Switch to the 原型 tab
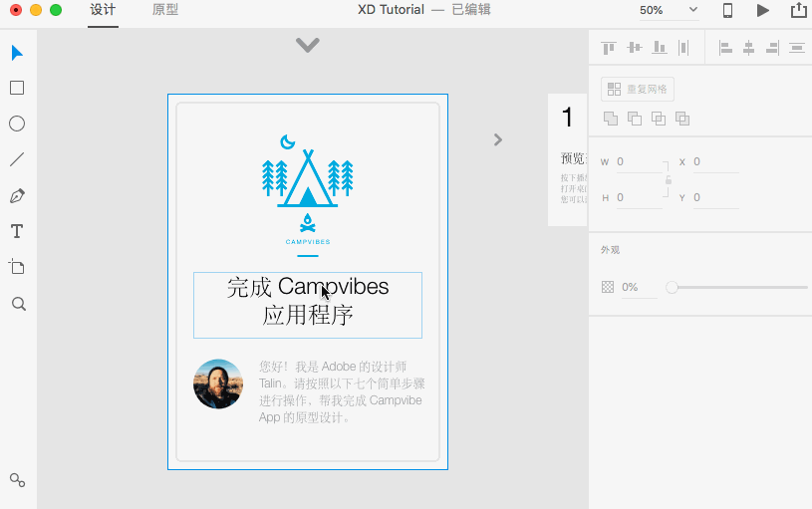The image size is (812, 509). (x=165, y=10)
